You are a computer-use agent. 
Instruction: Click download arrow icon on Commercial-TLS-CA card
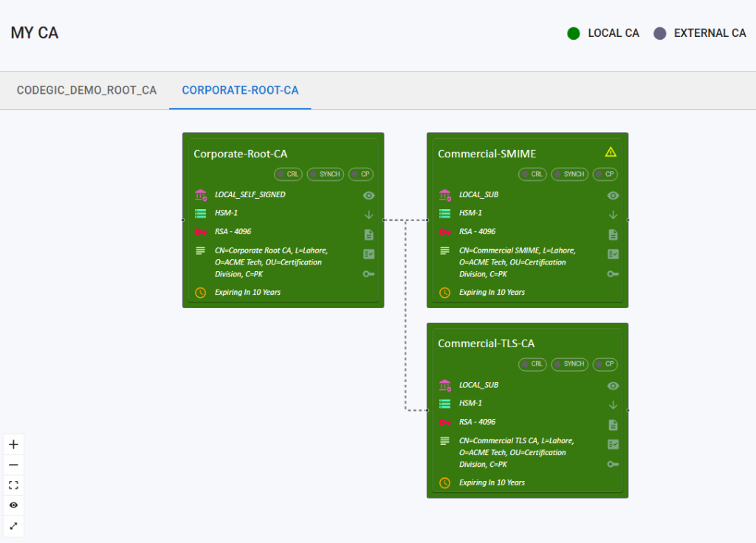click(613, 405)
